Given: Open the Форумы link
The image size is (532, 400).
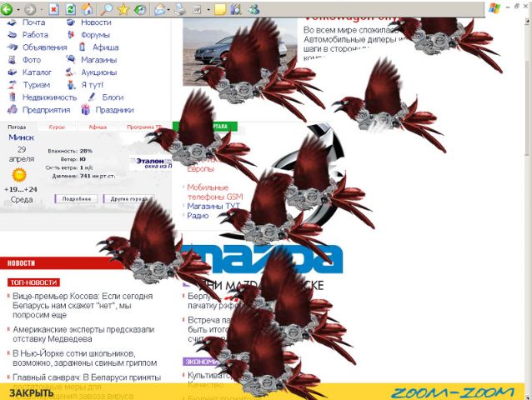Looking at the screenshot, I should 95,35.
